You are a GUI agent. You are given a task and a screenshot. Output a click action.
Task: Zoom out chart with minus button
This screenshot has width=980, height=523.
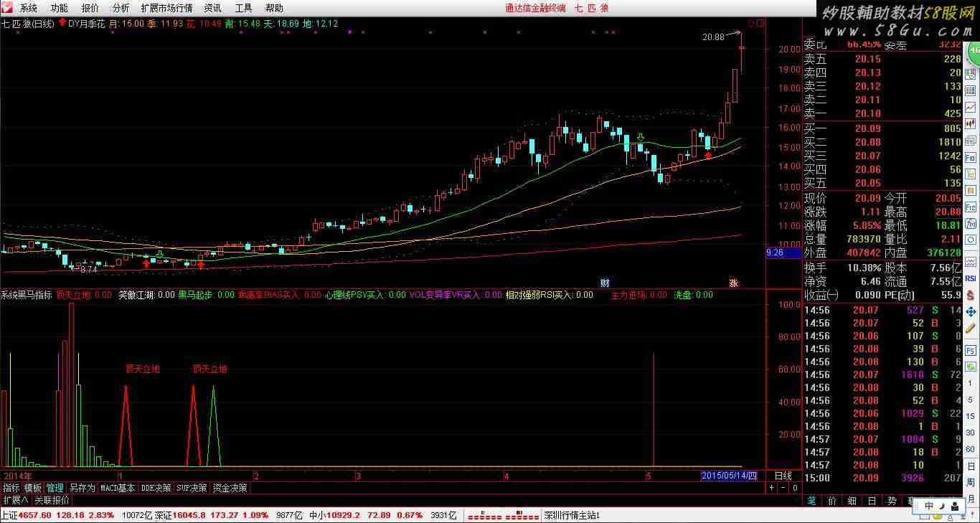tap(783, 488)
